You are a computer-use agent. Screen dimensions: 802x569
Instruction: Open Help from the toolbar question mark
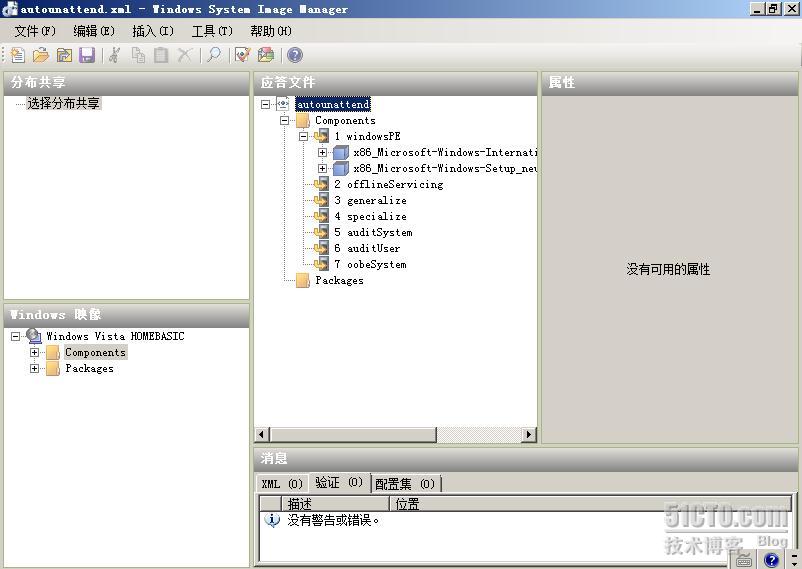click(x=295, y=55)
